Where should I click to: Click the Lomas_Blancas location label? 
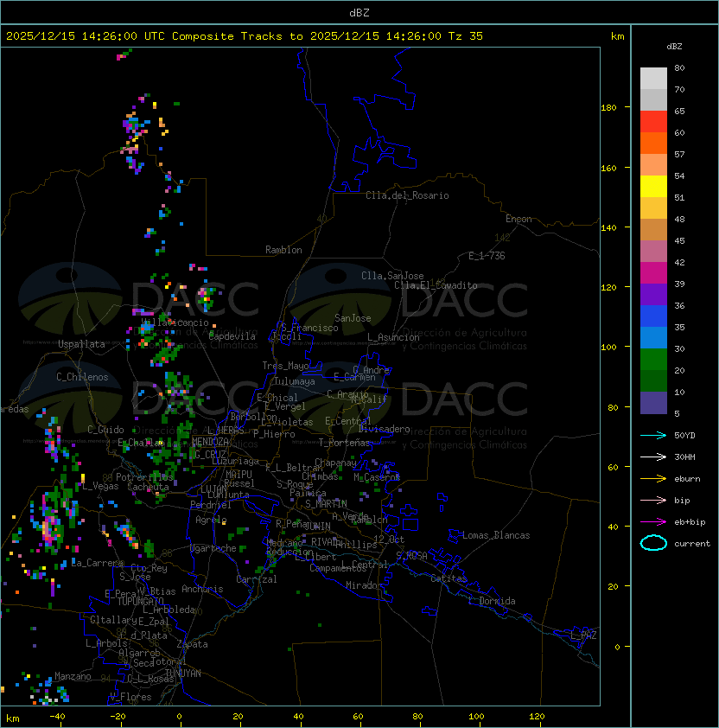pos(496,535)
